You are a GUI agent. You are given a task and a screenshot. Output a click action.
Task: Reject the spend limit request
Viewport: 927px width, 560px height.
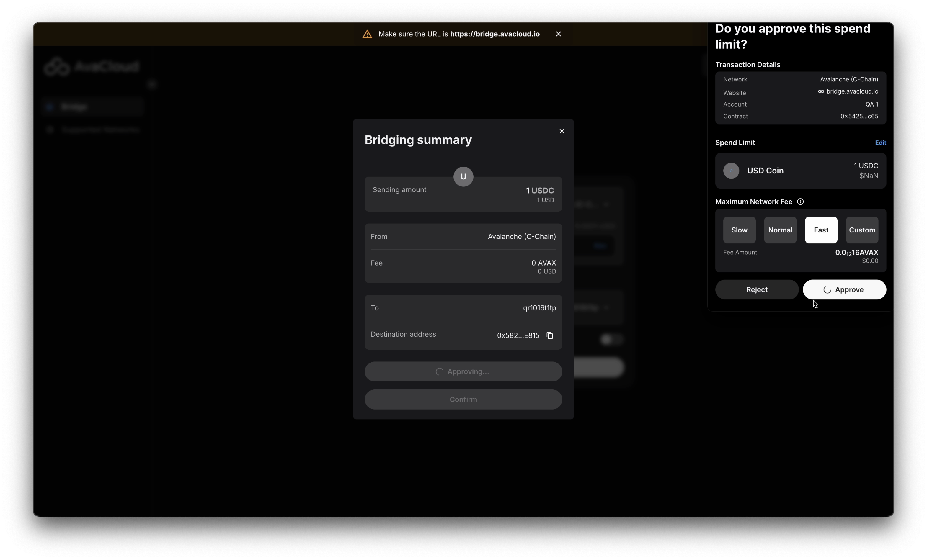click(757, 290)
